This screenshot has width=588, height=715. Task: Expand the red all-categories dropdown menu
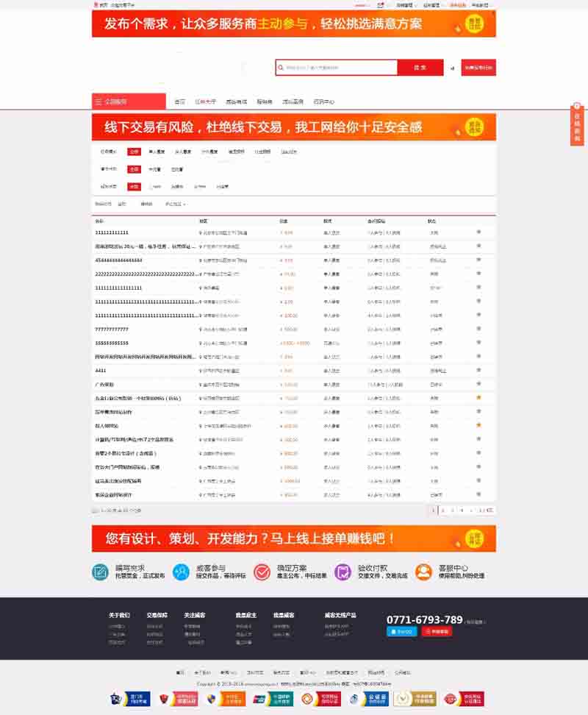click(129, 102)
